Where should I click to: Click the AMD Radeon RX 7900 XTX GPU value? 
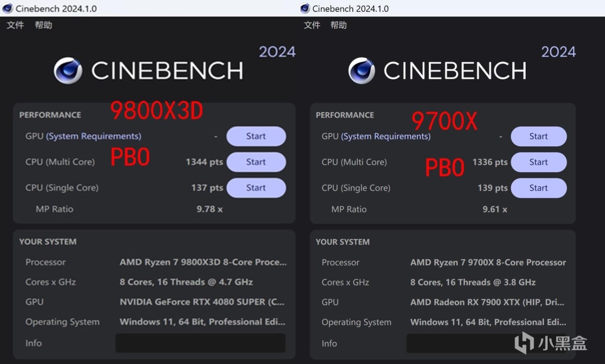point(487,302)
